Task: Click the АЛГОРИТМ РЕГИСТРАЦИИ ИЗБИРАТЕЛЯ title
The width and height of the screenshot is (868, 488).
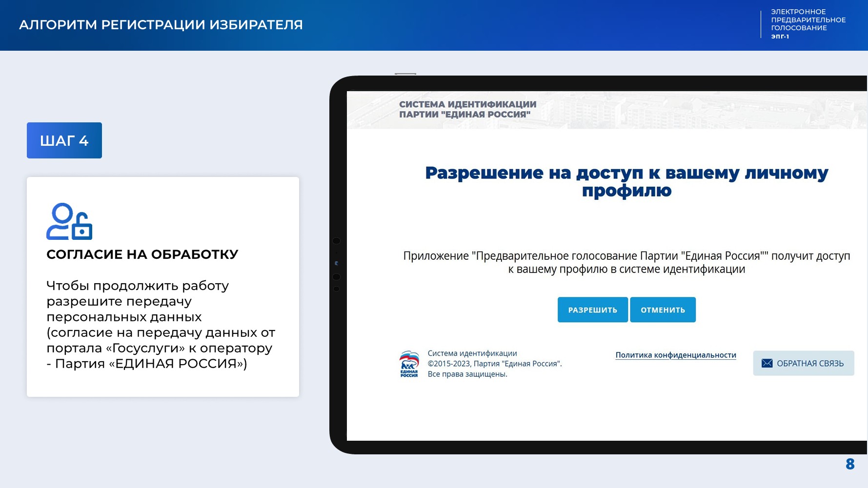Action: click(161, 25)
